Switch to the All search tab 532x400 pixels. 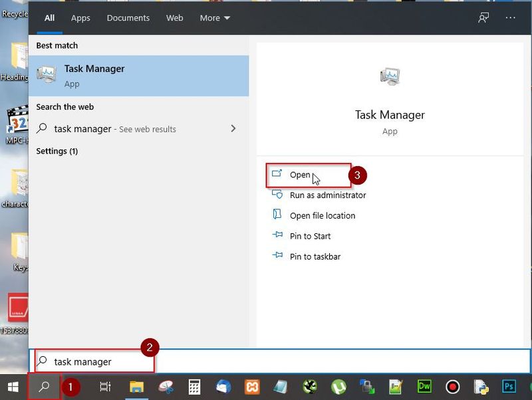[x=49, y=18]
